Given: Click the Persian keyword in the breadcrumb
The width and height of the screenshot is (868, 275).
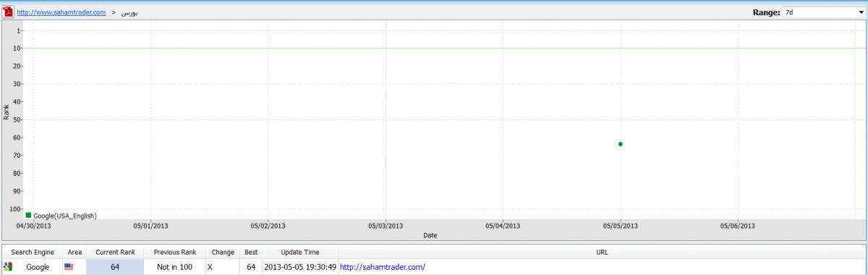Looking at the screenshot, I should coord(129,13).
